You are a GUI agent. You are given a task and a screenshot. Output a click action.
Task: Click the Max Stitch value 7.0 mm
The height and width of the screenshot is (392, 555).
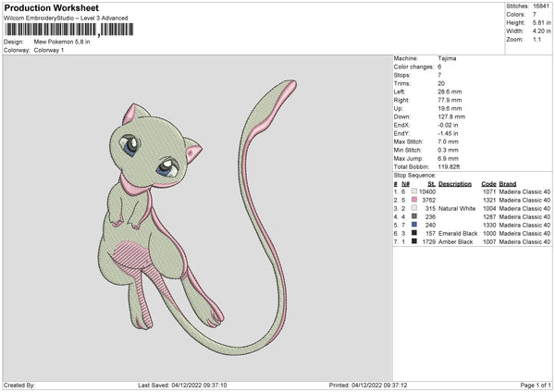click(448, 141)
